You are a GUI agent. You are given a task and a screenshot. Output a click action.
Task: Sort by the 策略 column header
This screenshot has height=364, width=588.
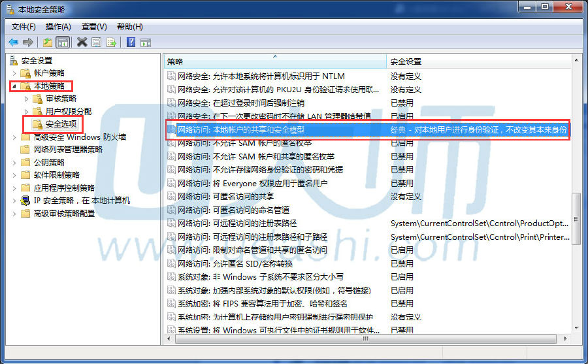[x=274, y=61]
